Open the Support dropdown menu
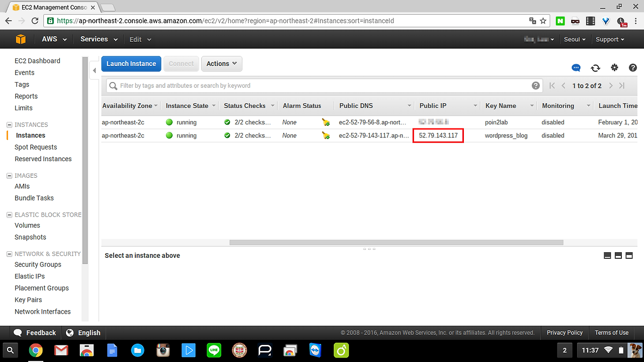Screen dimensions: 644x362 click(x=610, y=39)
